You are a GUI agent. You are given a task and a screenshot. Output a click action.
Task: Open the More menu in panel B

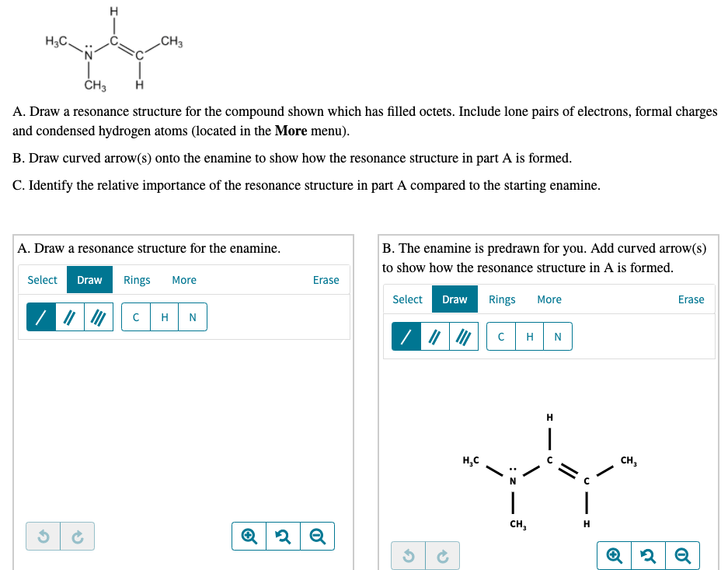[549, 299]
